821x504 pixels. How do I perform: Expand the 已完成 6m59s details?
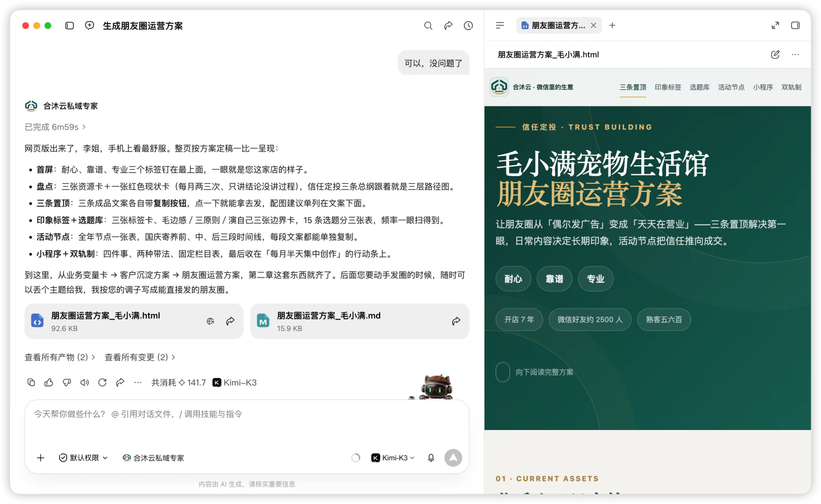point(55,127)
